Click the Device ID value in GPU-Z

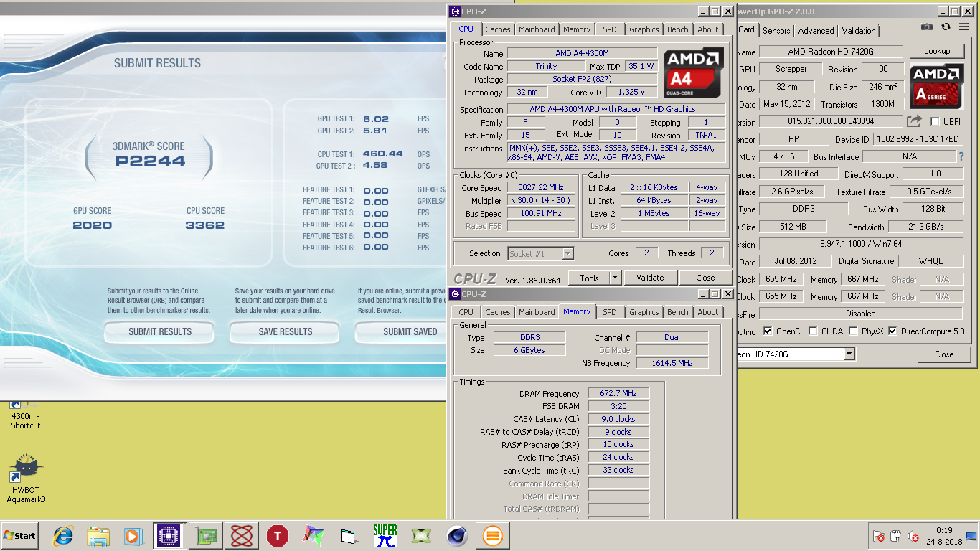click(x=918, y=139)
